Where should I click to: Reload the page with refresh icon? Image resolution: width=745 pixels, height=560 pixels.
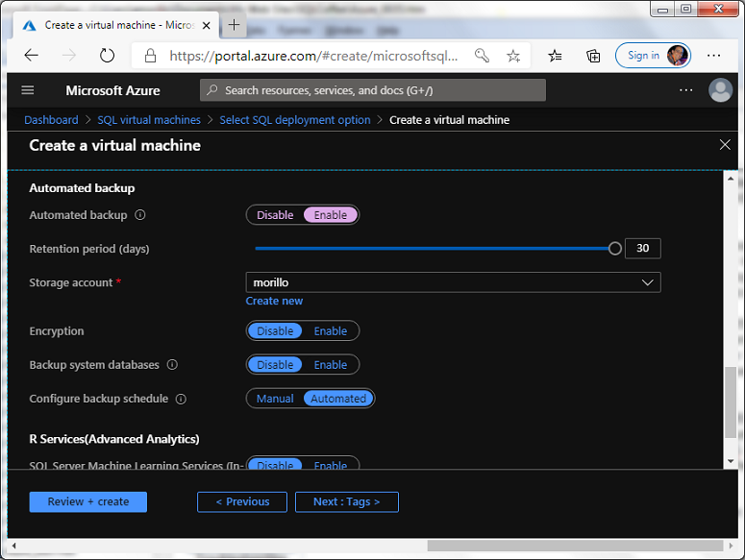click(x=107, y=56)
